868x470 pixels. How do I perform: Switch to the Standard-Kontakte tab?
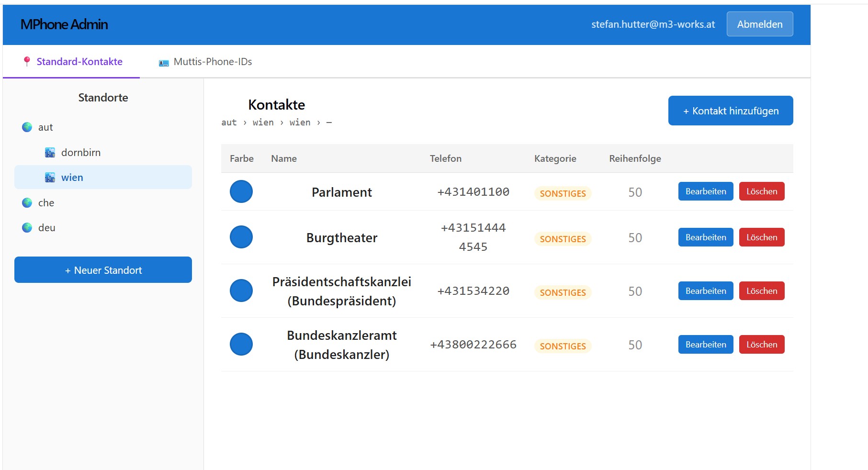(71, 62)
